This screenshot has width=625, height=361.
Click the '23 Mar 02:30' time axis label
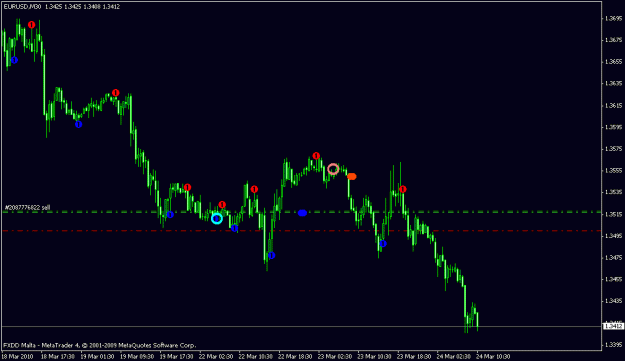(x=335, y=356)
